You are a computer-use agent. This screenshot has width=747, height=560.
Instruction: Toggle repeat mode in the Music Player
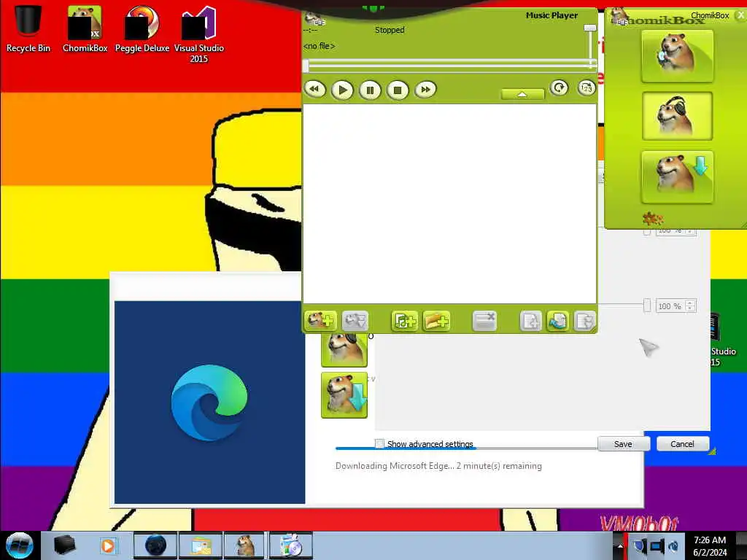559,88
